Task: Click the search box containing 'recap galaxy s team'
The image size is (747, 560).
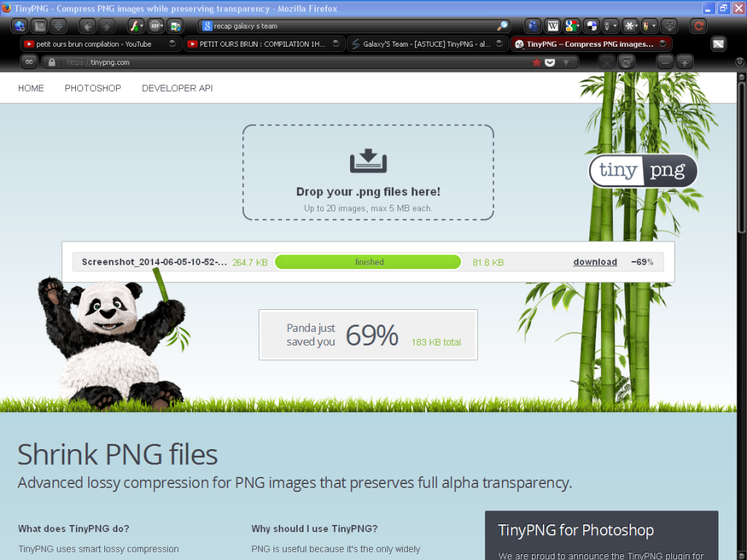Action: point(355,26)
